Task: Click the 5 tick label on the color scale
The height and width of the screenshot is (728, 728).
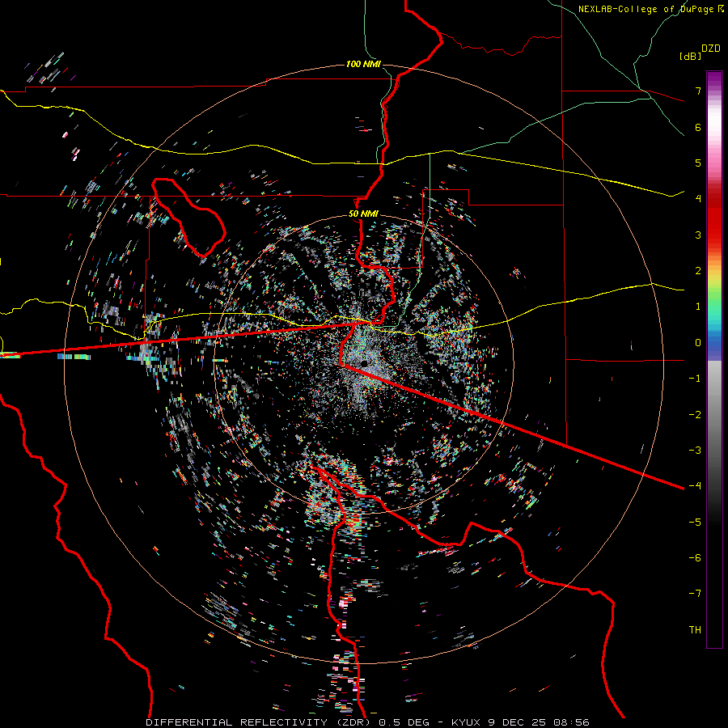Action: tap(698, 163)
